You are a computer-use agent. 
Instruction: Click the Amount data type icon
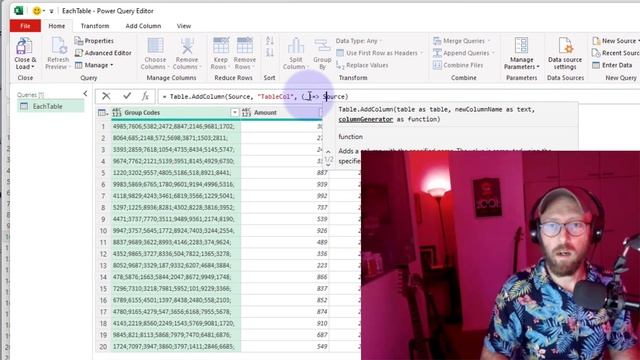click(x=246, y=113)
